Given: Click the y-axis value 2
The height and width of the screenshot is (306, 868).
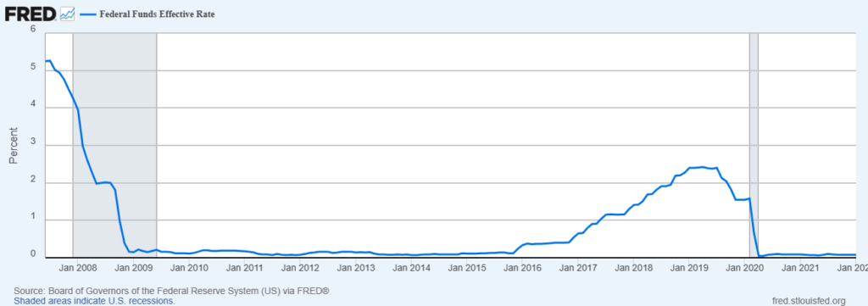Looking at the screenshot, I should [33, 180].
